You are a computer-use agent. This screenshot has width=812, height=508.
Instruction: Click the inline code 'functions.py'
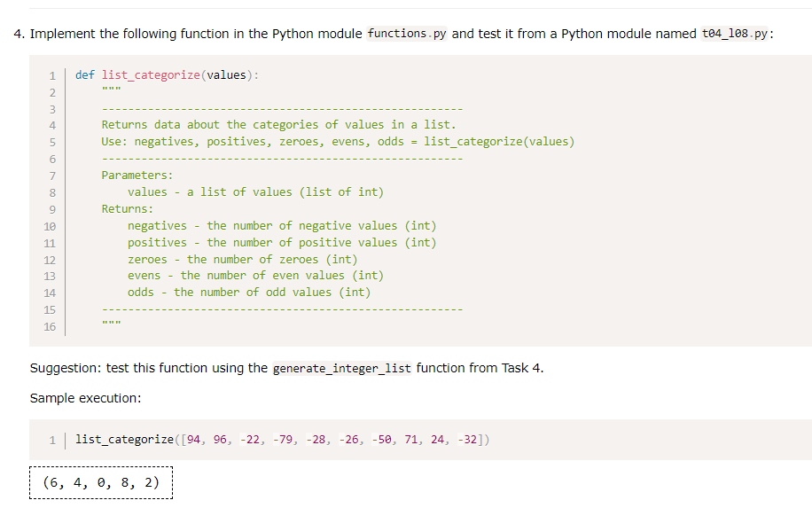pyautogui.click(x=407, y=34)
